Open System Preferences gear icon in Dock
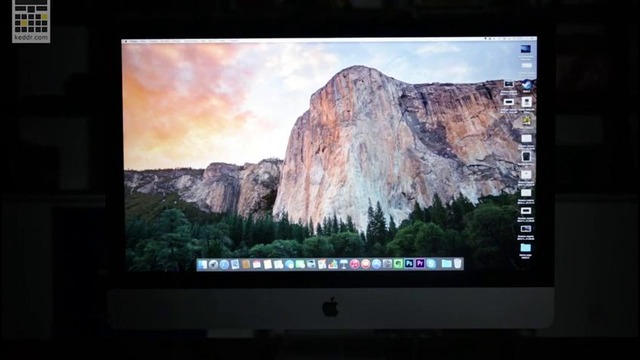This screenshot has height=360, width=640. 387,264
